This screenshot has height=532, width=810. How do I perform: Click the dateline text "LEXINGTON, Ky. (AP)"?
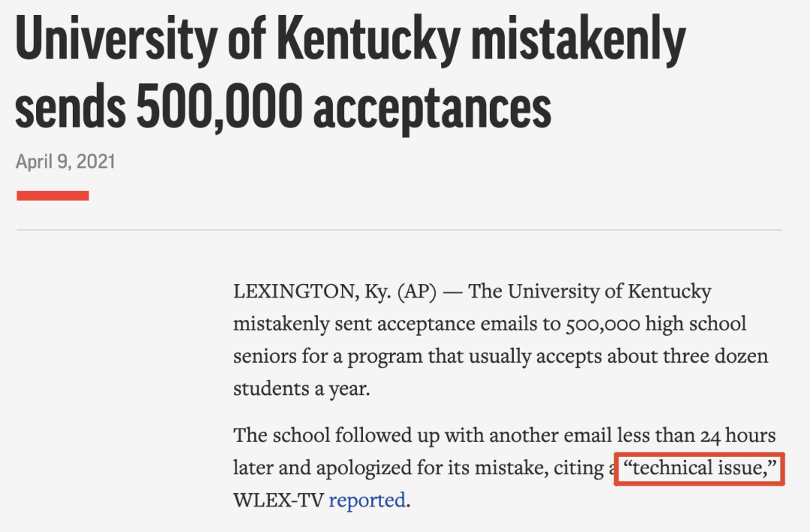(334, 291)
